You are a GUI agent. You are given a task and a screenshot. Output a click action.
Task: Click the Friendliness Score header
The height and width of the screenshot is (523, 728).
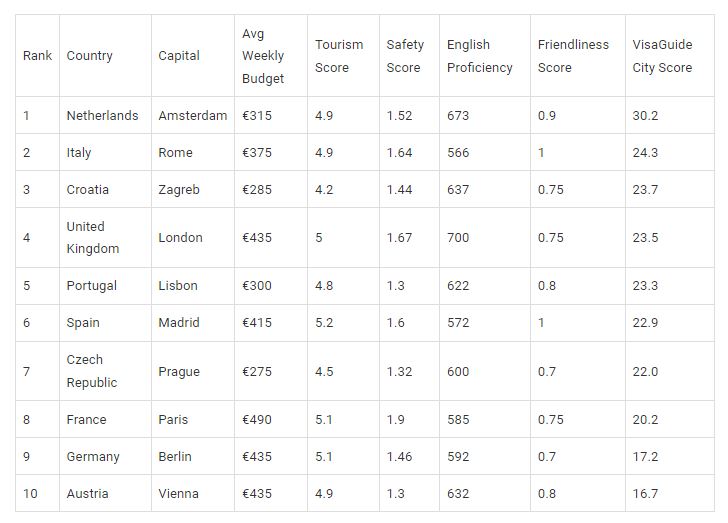[x=578, y=56]
